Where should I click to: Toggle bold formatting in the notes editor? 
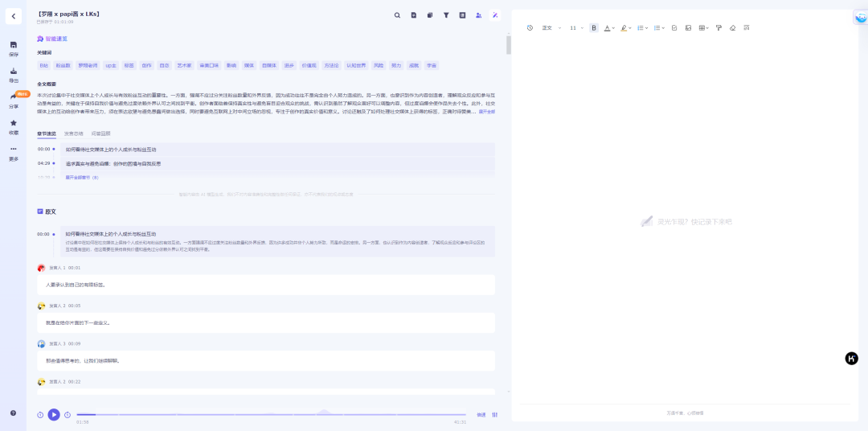pos(594,28)
